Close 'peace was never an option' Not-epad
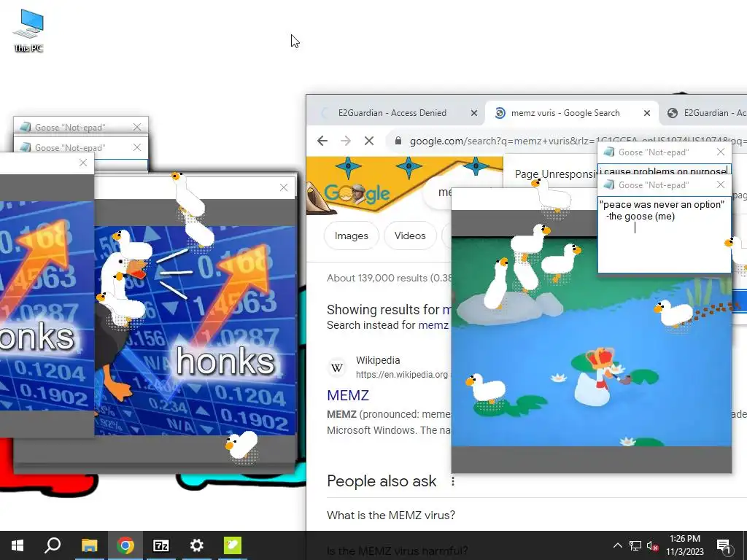This screenshot has width=747, height=560. [721, 184]
